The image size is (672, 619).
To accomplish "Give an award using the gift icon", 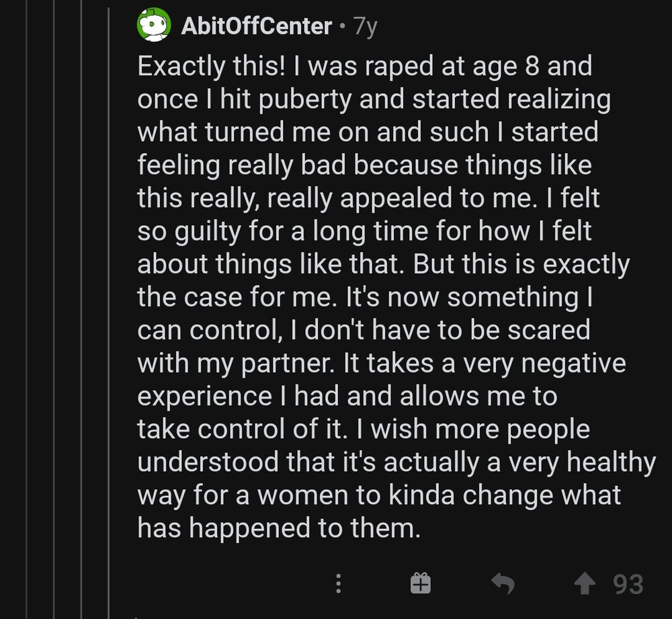I will point(420,583).
